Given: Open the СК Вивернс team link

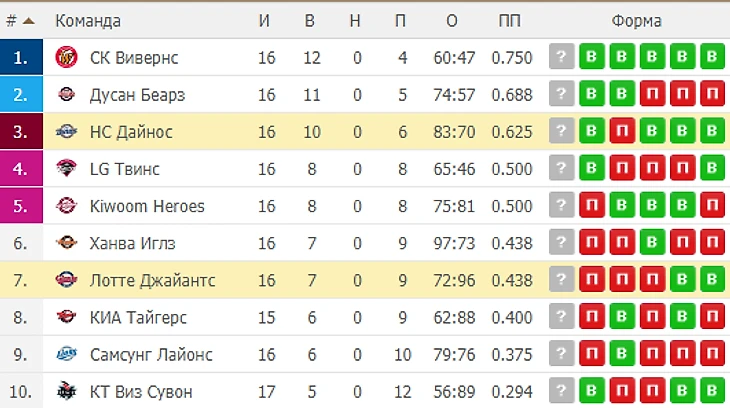Looking at the screenshot, I should tap(134, 58).
